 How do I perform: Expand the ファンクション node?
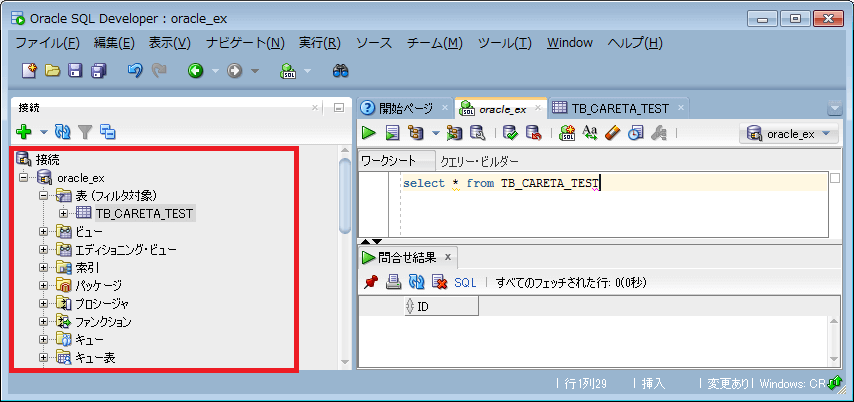pos(44,321)
